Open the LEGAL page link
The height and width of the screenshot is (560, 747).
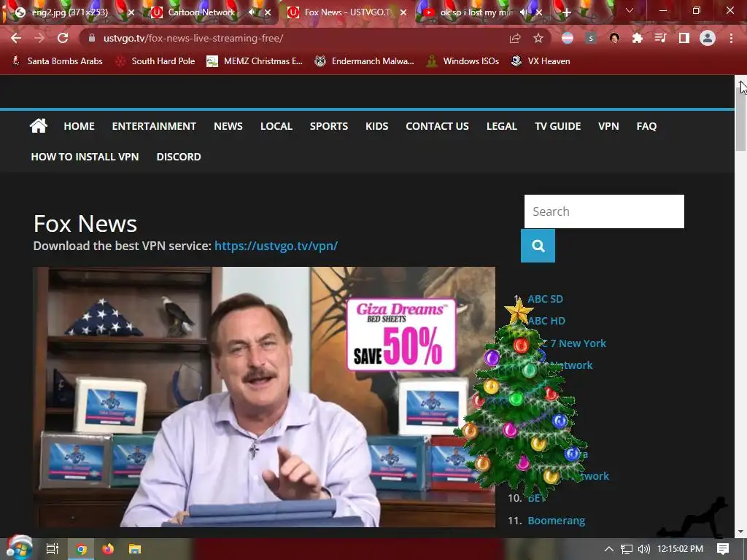pyautogui.click(x=502, y=126)
